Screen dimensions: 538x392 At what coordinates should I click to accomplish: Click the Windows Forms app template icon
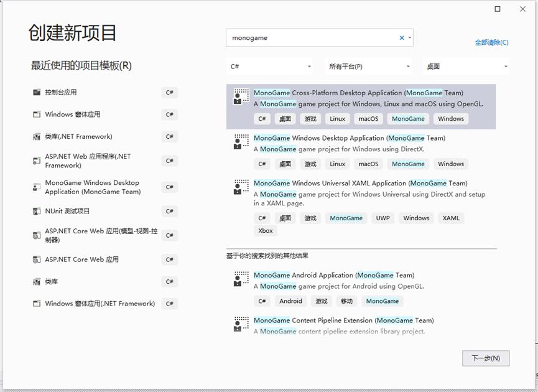tap(37, 114)
